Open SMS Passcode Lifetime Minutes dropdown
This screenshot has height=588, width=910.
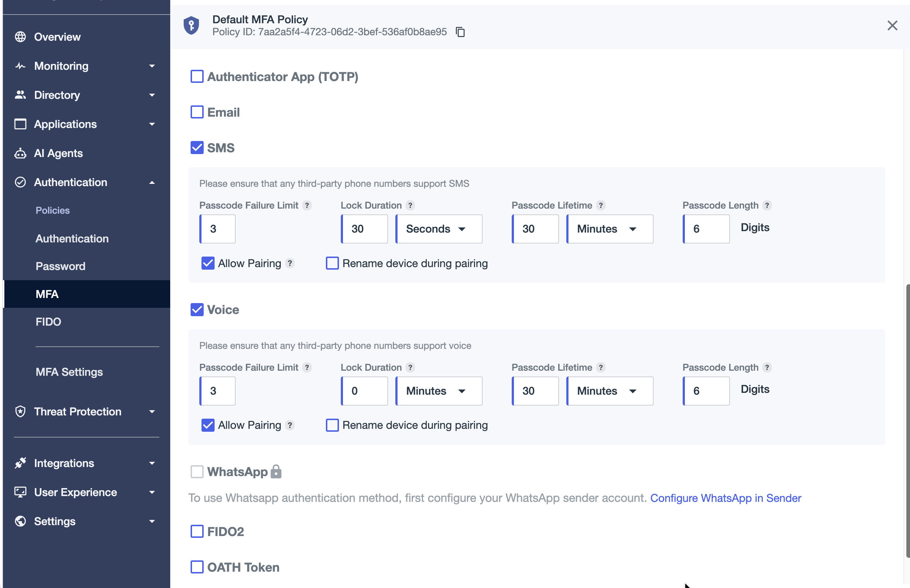tap(610, 229)
